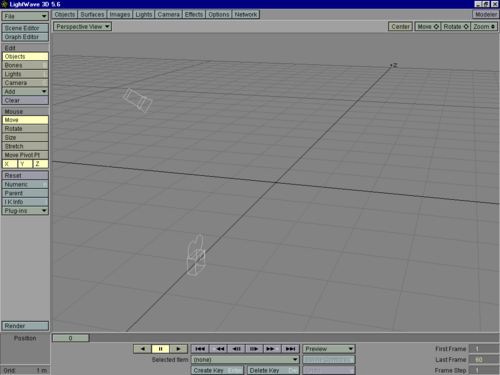This screenshot has height=375, width=500.
Task: Open the Images panel tab
Action: coord(120,15)
